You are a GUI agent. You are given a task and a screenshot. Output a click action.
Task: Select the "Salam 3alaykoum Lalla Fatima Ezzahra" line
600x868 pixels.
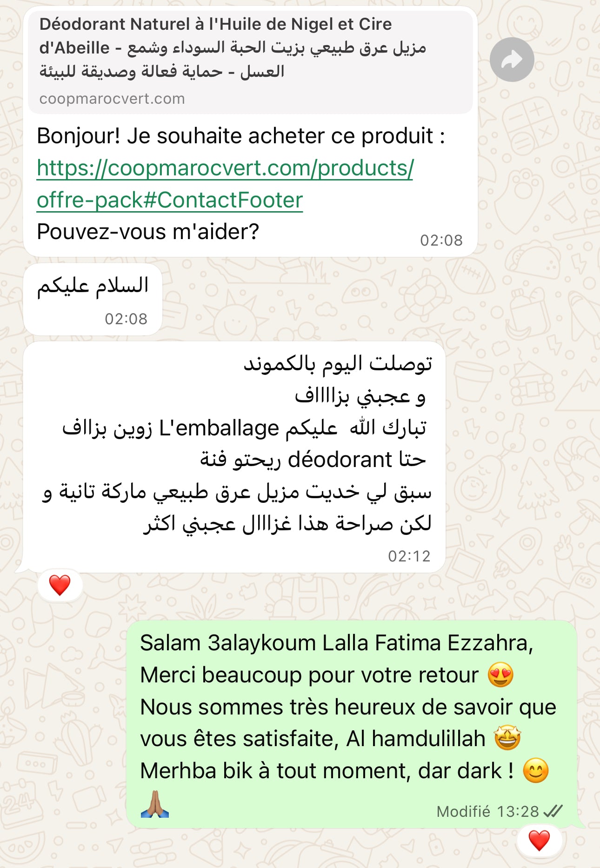[336, 643]
